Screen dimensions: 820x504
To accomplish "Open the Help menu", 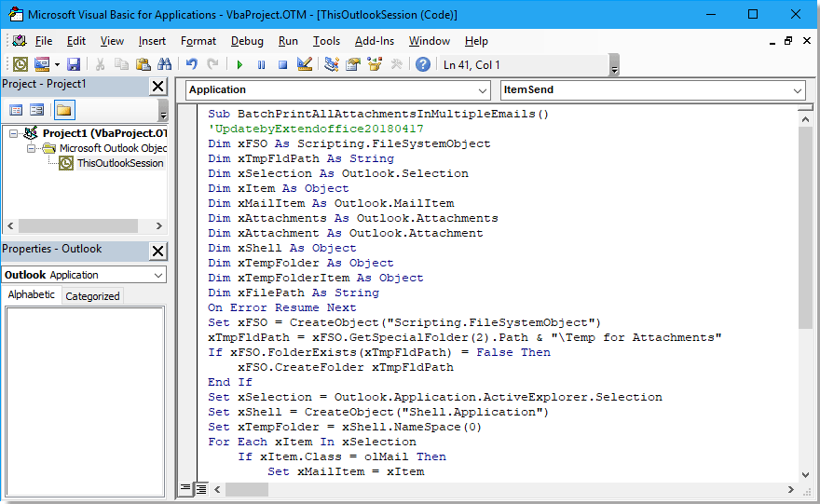I will point(476,41).
